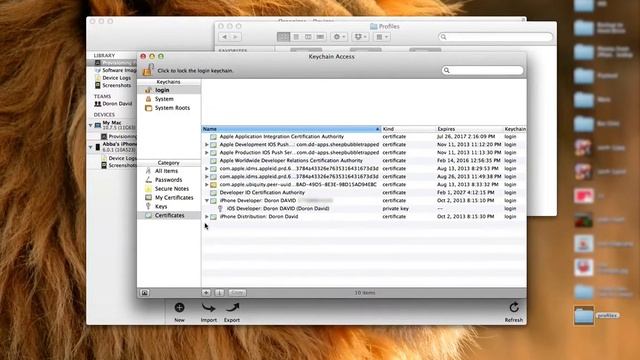Switch Finder to column view

coord(308,37)
